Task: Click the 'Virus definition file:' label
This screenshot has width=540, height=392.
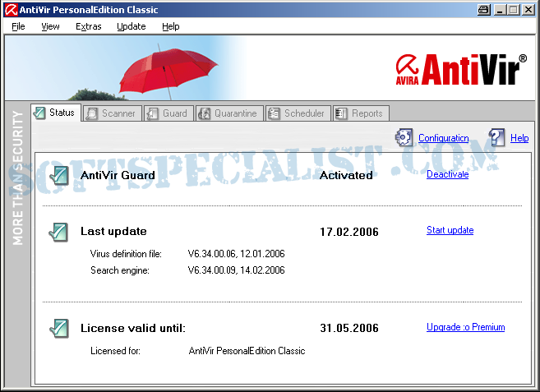Action: (126, 254)
